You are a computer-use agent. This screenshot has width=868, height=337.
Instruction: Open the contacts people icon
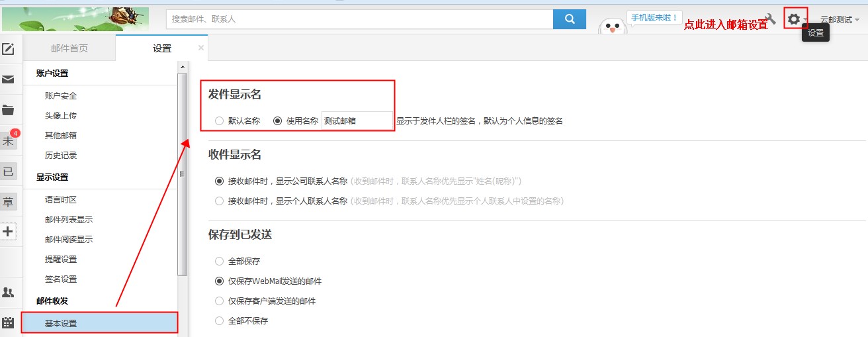click(x=9, y=293)
